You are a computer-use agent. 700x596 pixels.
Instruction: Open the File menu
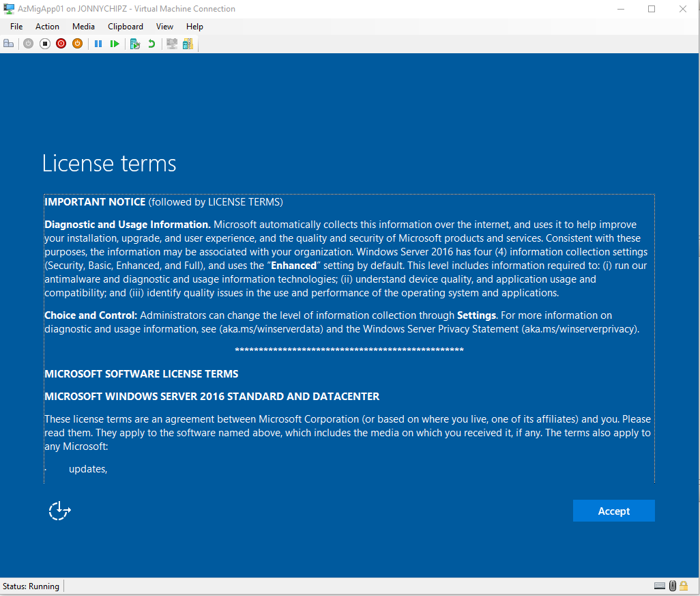click(x=16, y=27)
